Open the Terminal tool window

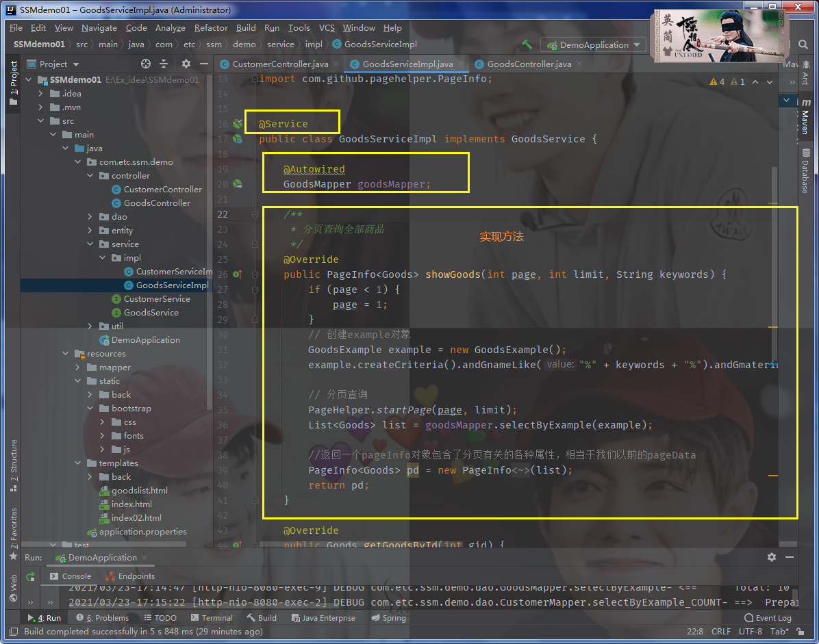click(x=212, y=618)
